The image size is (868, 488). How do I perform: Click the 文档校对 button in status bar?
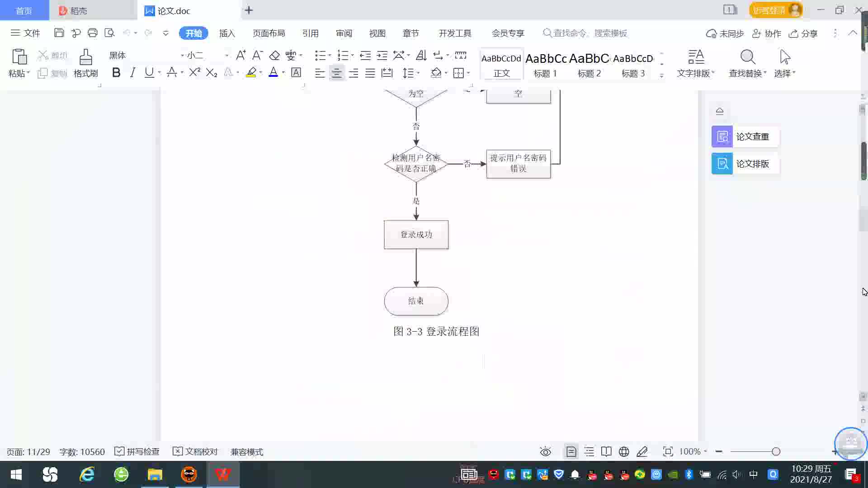(x=195, y=452)
